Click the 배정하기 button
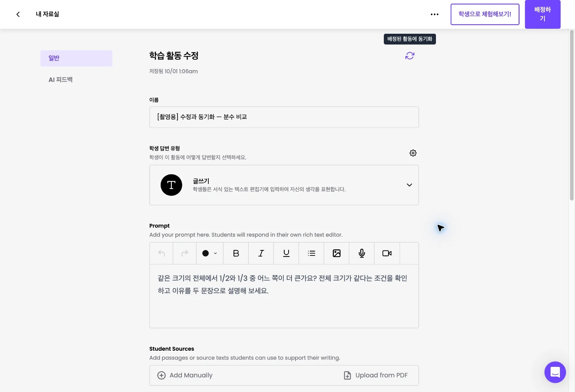Image resolution: width=575 pixels, height=392 pixels. [x=542, y=14]
